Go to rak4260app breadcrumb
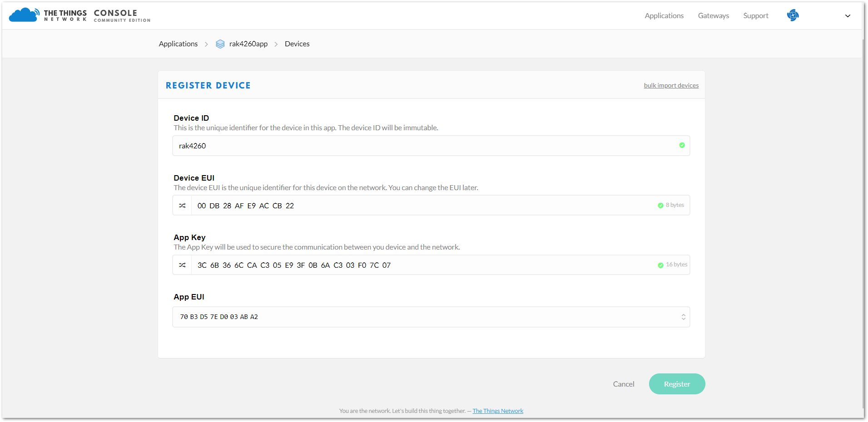 click(x=248, y=44)
